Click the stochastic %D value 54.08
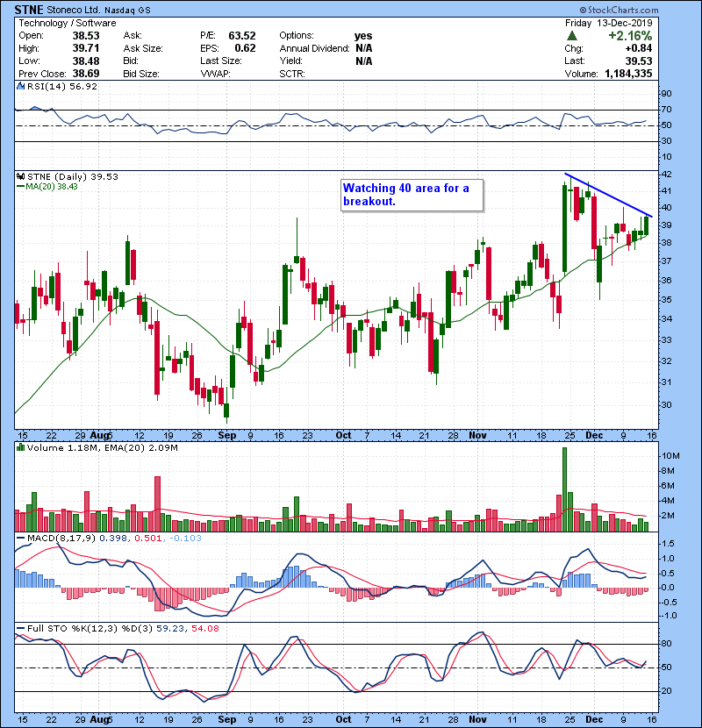 pyautogui.click(x=204, y=629)
